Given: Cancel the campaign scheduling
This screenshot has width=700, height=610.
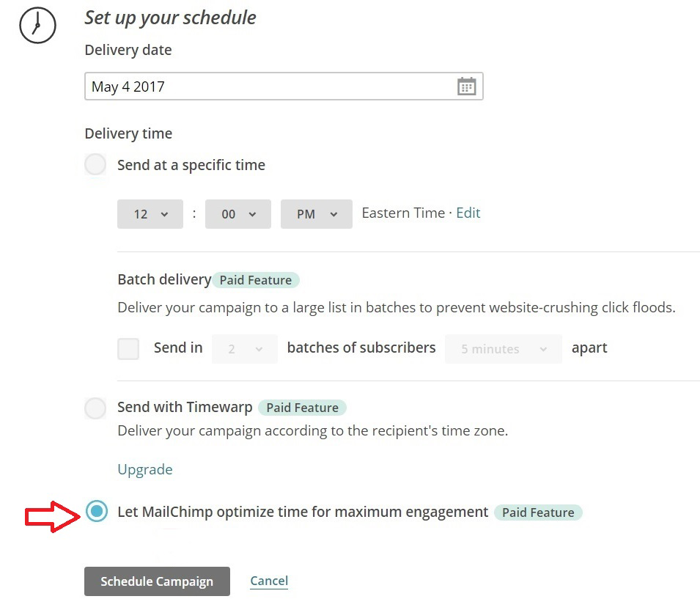Looking at the screenshot, I should (x=268, y=581).
